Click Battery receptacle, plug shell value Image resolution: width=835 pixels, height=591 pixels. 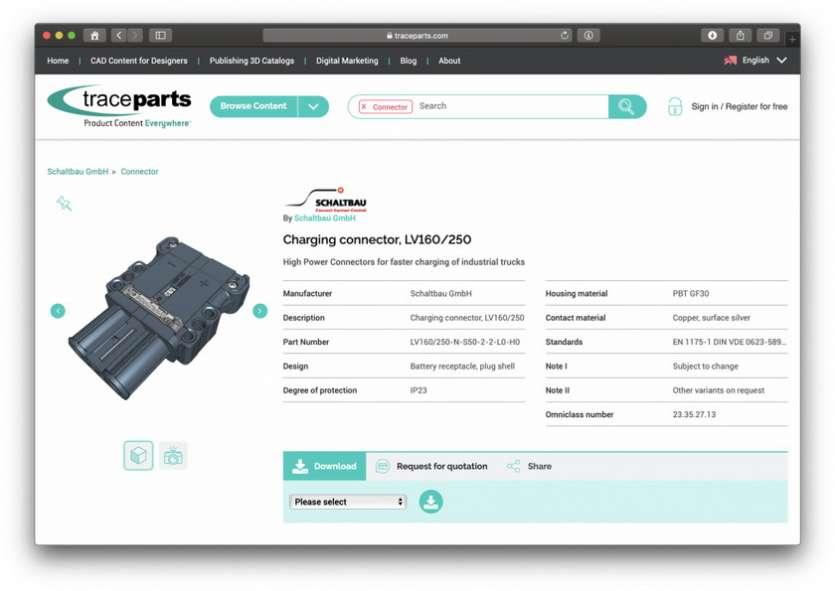(x=462, y=366)
